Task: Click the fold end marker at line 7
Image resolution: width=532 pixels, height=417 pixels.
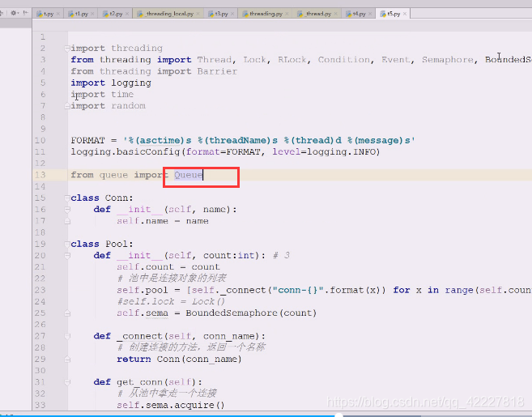Action: [x=67, y=106]
